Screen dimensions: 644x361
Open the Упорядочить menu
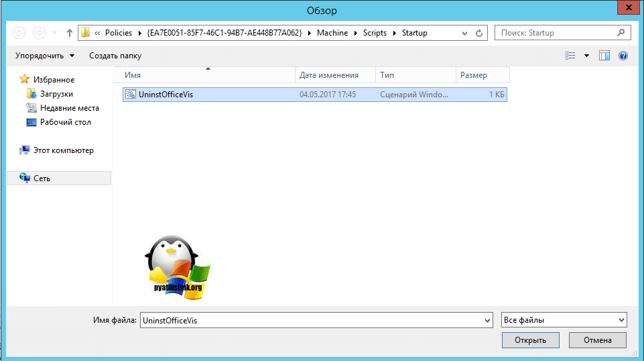click(45, 56)
